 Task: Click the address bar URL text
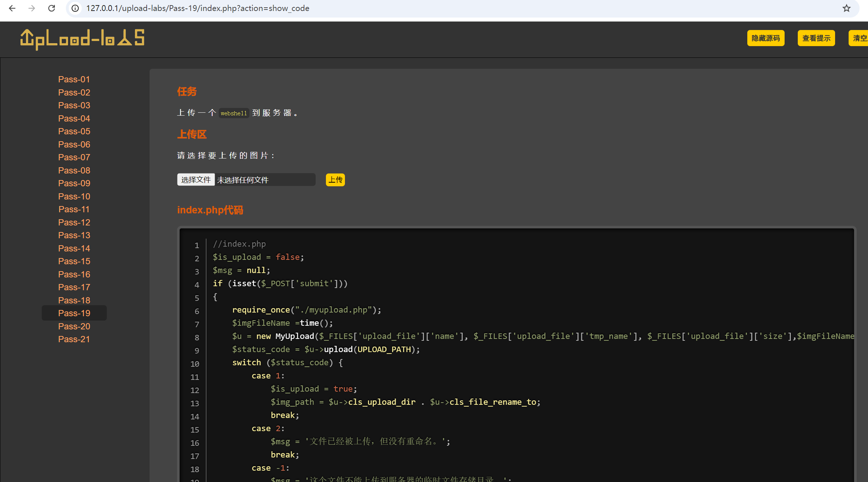[x=198, y=8]
